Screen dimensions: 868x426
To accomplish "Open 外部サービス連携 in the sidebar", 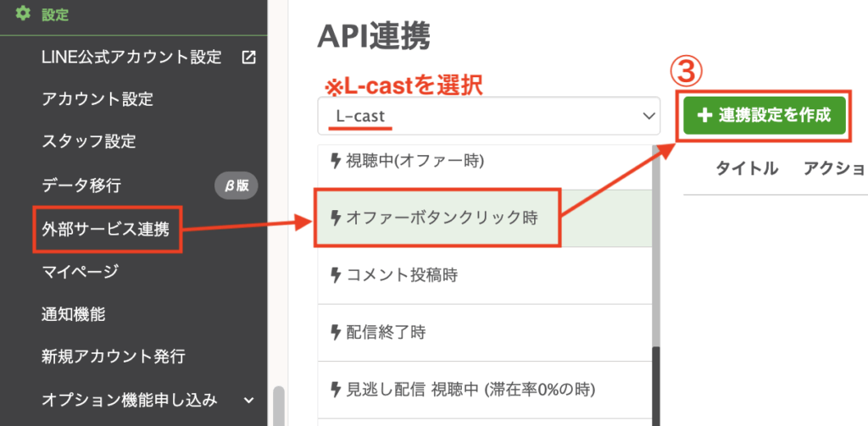I will 106,229.
